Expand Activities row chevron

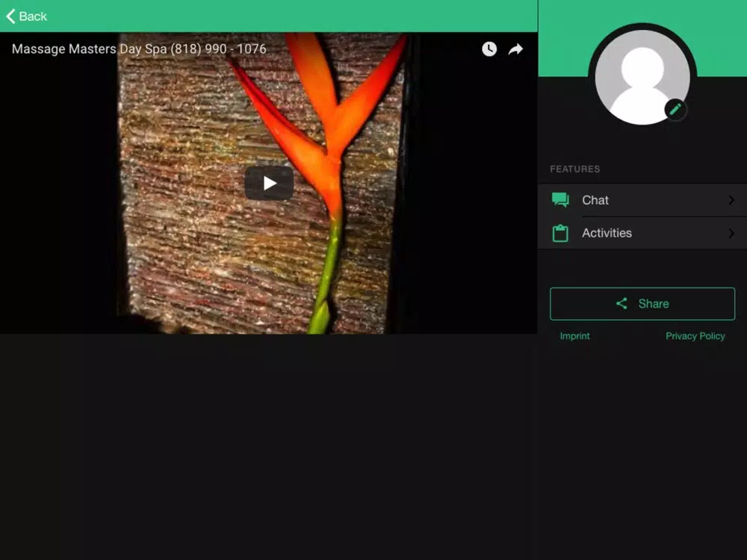point(731,233)
